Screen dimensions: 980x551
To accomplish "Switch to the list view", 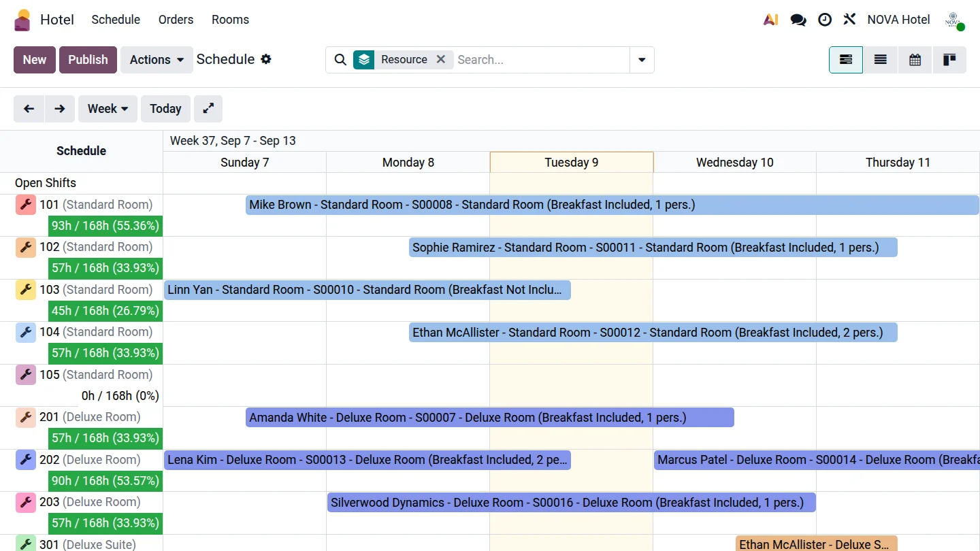I will pyautogui.click(x=880, y=60).
